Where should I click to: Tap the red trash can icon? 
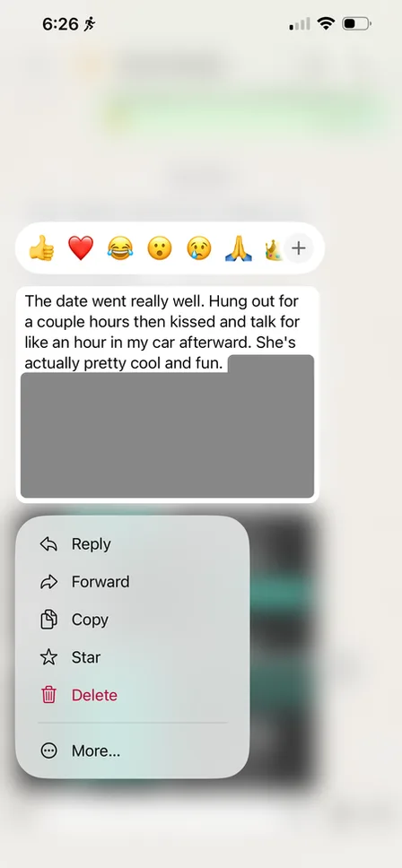coord(48,695)
